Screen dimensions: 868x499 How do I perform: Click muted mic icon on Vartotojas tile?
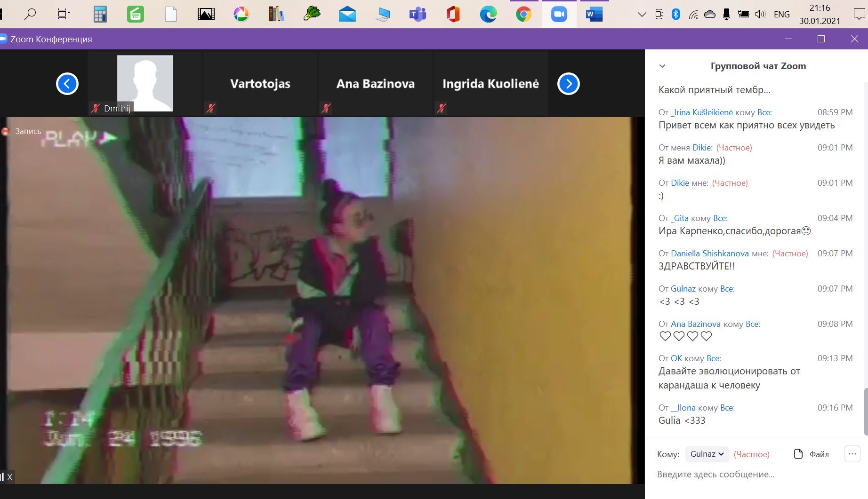pos(211,108)
